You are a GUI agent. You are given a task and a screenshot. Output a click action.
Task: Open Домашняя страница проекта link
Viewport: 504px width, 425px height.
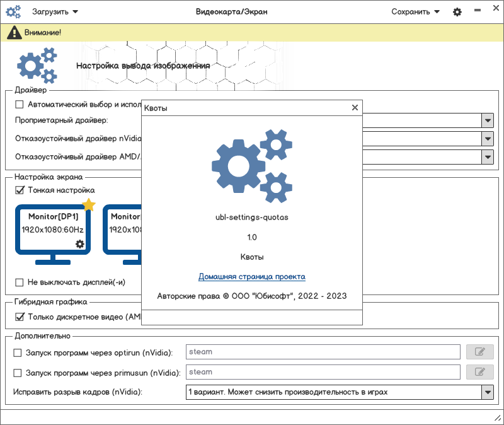pos(251,277)
